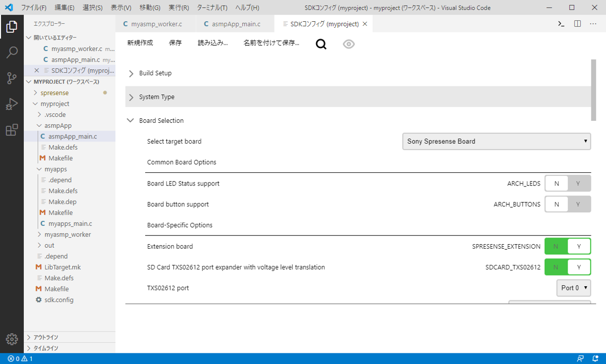Open the Manage gear menu
This screenshot has width=606, height=364.
[12, 339]
